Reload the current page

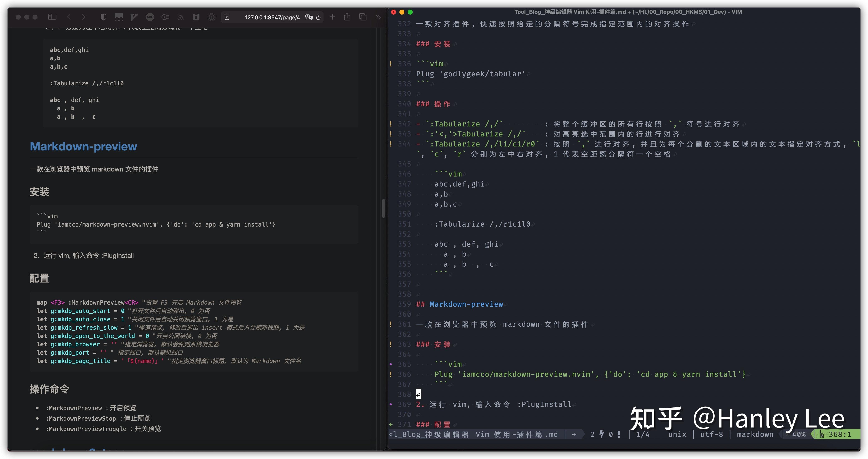[319, 17]
